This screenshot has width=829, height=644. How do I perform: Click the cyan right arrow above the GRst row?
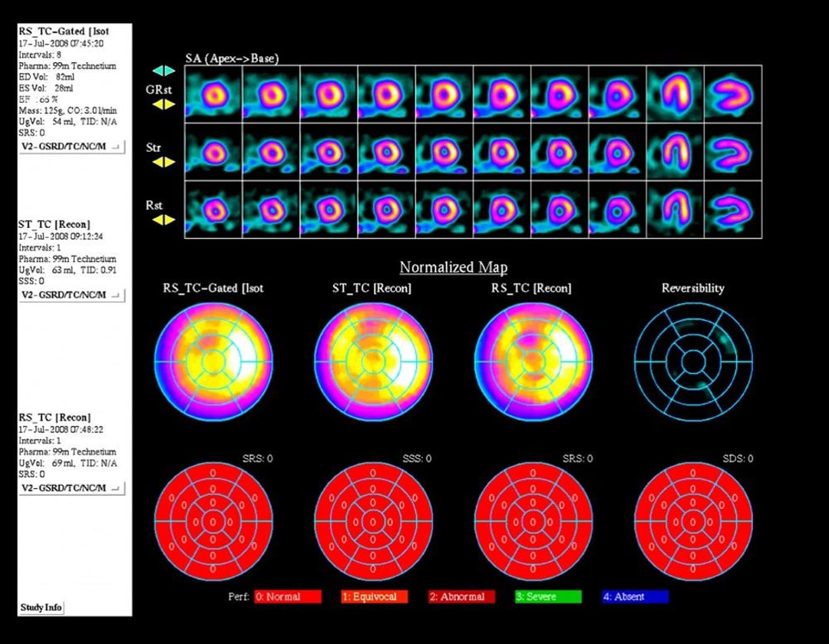click(168, 71)
